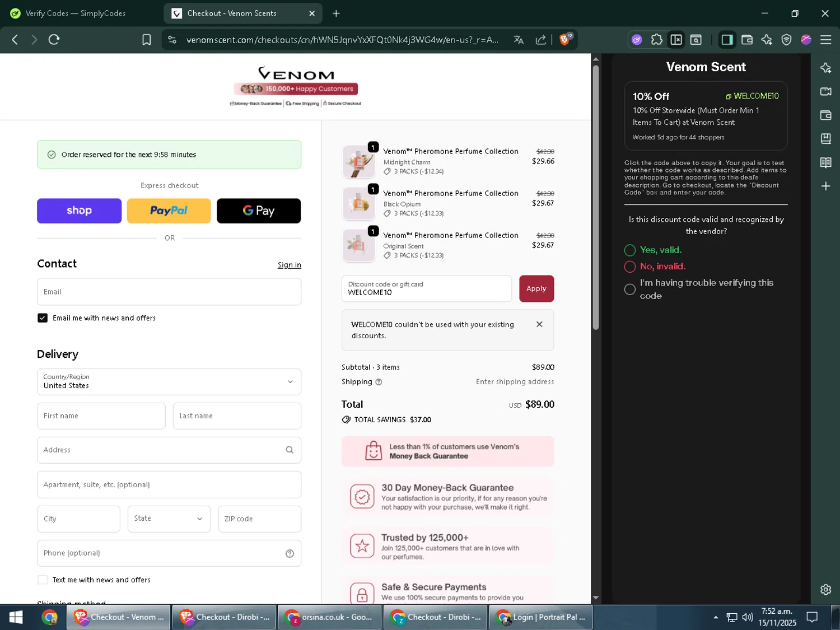Open Leo AI sparkle icon in toolbar
840x630 pixels.
tap(767, 40)
